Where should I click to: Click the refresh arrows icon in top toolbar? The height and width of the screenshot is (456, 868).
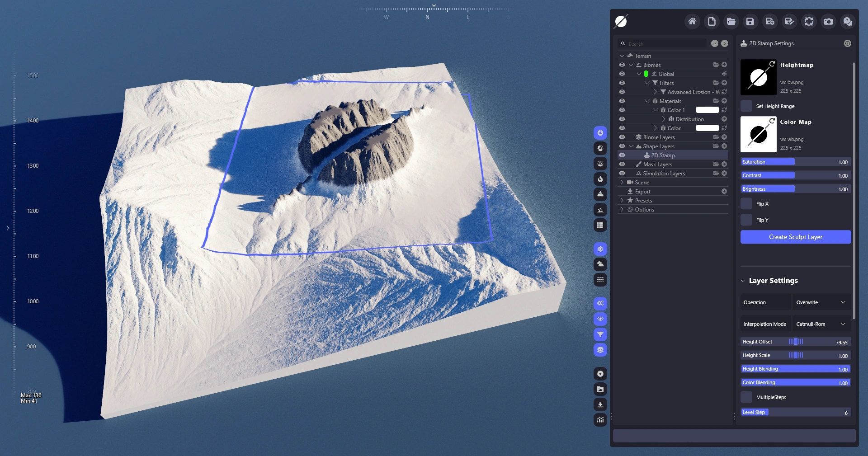pyautogui.click(x=809, y=21)
